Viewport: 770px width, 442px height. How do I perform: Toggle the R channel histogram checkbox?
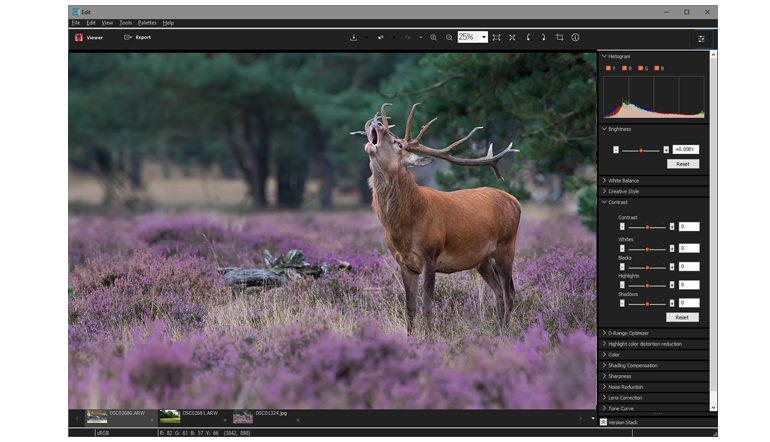[x=625, y=69]
